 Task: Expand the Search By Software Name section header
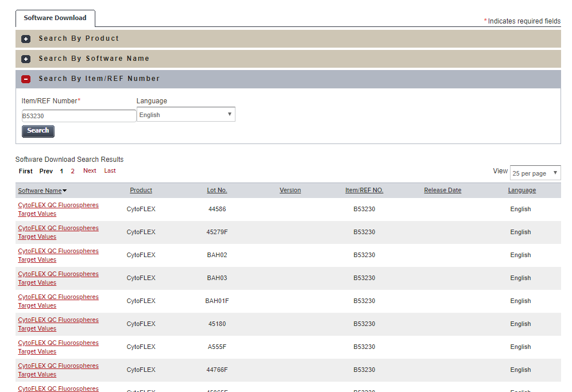288,59
